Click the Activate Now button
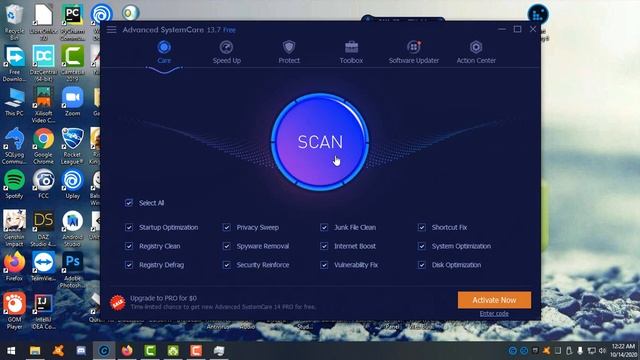This screenshot has width=640, height=360. pyautogui.click(x=494, y=300)
